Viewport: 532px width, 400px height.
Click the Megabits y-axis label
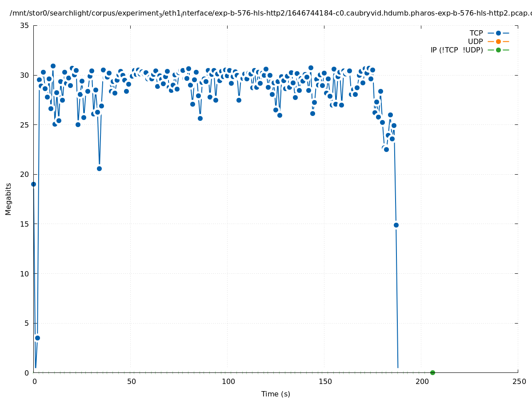coord(8,199)
